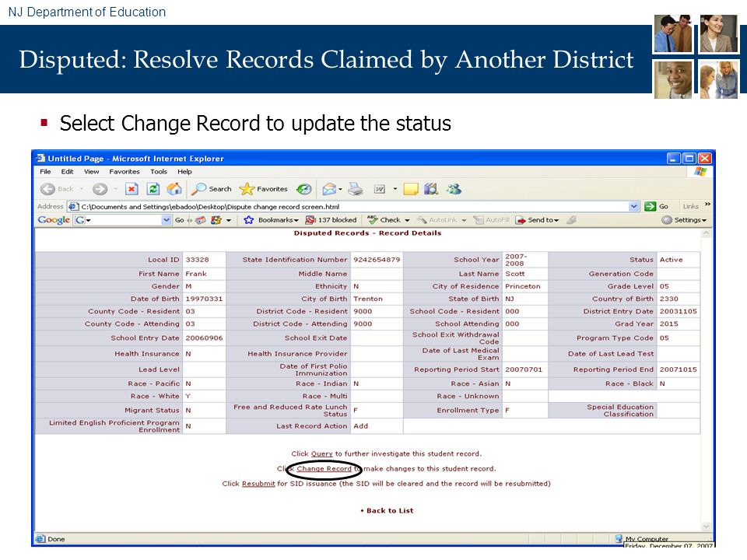Click the Links toolbar label

pos(690,206)
